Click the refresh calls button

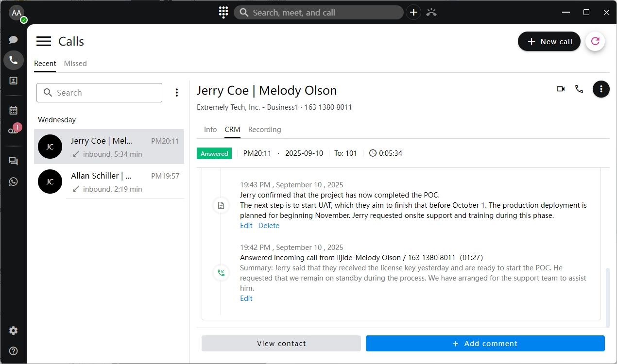tap(595, 41)
